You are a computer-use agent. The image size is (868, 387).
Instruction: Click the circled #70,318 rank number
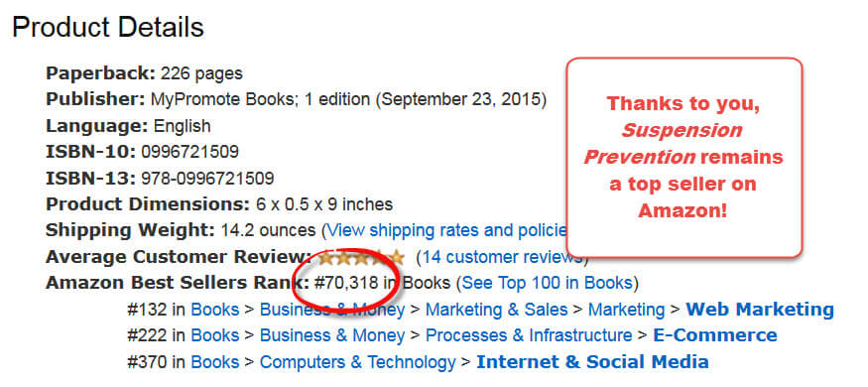(x=346, y=283)
